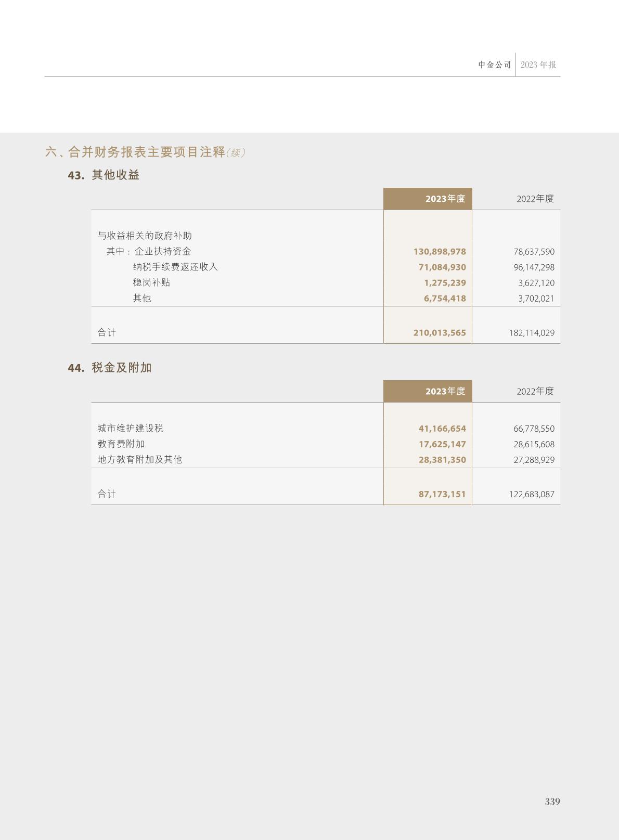Select the value 130,898,978

(440, 252)
